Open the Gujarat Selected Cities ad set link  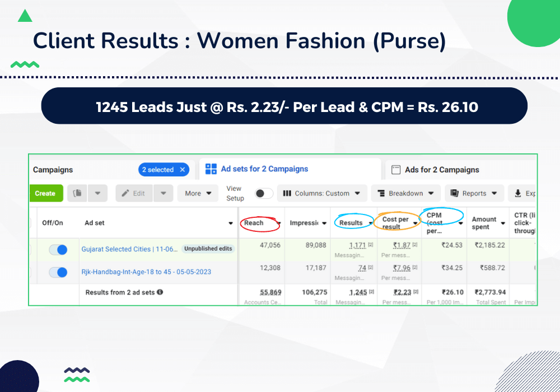click(129, 249)
